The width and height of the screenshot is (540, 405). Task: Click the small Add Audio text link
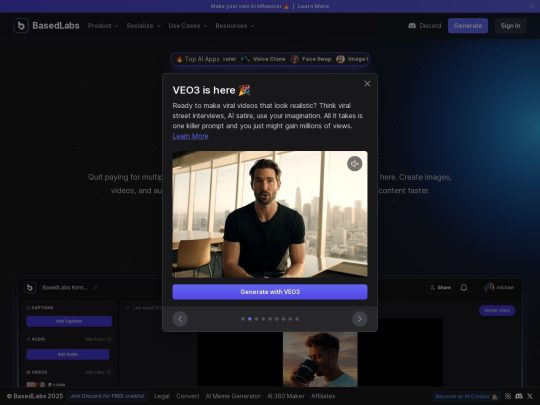coord(98,340)
